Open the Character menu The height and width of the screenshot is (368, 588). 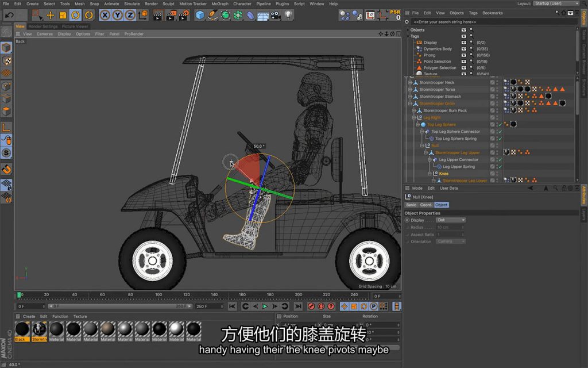pyautogui.click(x=242, y=4)
